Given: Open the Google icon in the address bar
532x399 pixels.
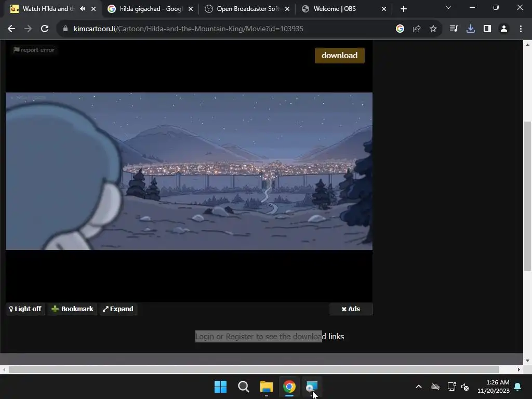Looking at the screenshot, I should [x=400, y=29].
